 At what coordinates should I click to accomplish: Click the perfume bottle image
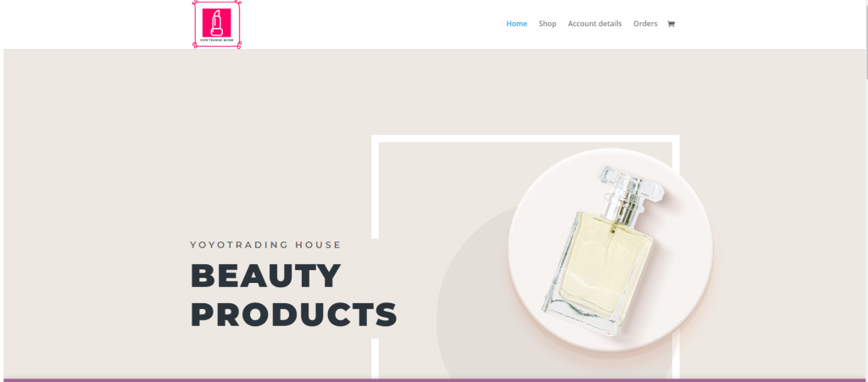pyautogui.click(x=603, y=250)
